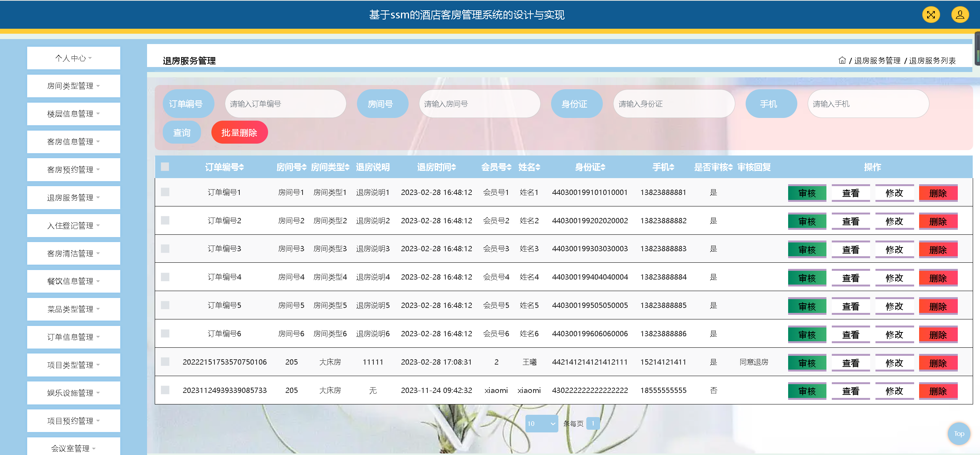This screenshot has height=455, width=980.
Task: Sort by 身份证 column arrows
Action: pos(603,167)
